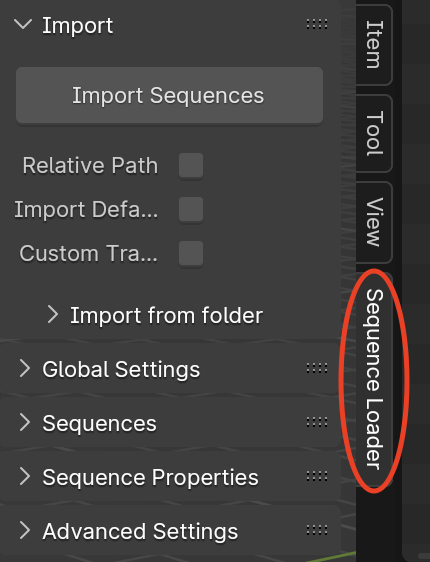
Task: Open the Sequence Loader tab
Action: pyautogui.click(x=374, y=379)
